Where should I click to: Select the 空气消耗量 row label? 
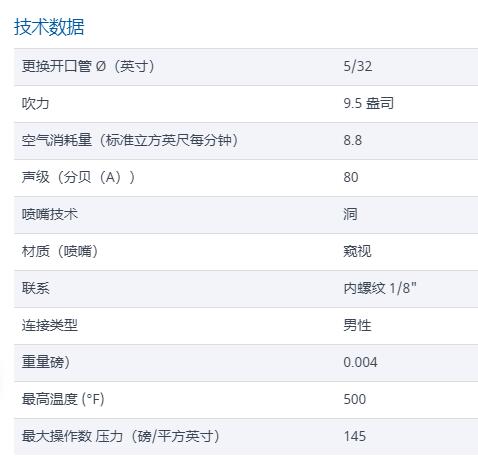(130, 140)
